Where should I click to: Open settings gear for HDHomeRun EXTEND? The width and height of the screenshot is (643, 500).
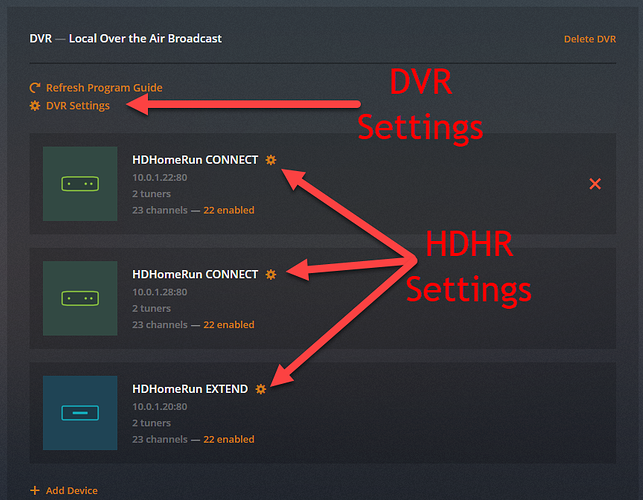261,389
